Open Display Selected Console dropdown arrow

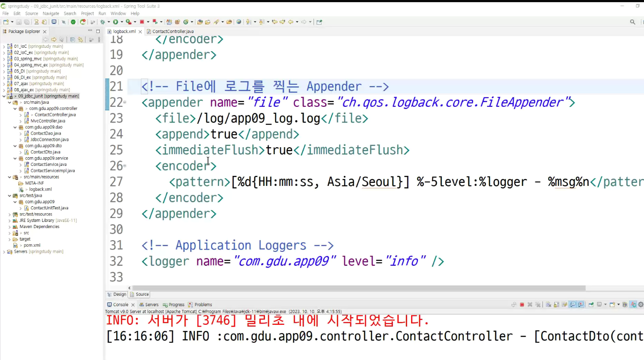click(x=605, y=304)
